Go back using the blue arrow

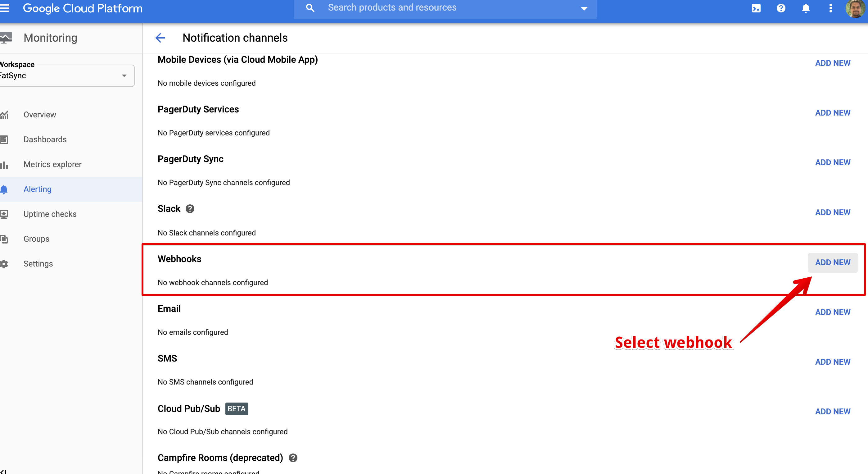click(x=160, y=38)
